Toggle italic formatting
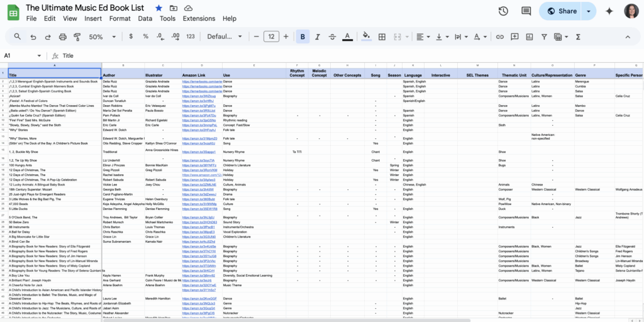The height and width of the screenshot is (322, 644). tap(318, 36)
